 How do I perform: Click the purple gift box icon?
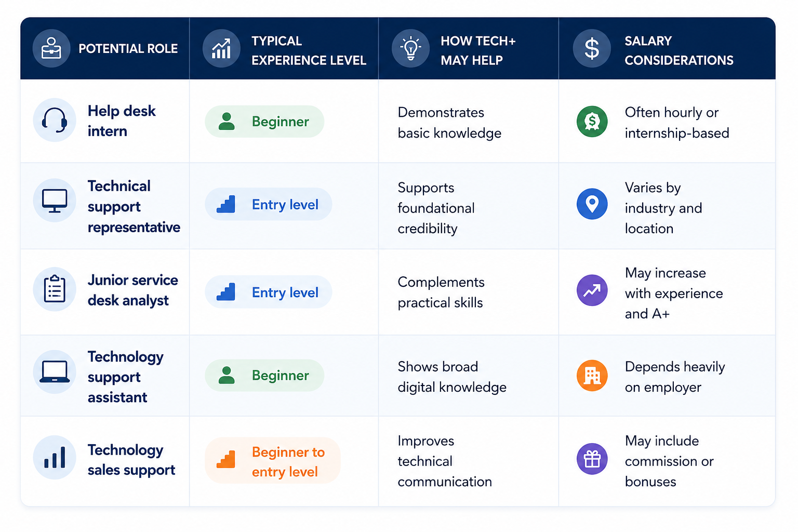pyautogui.click(x=592, y=459)
